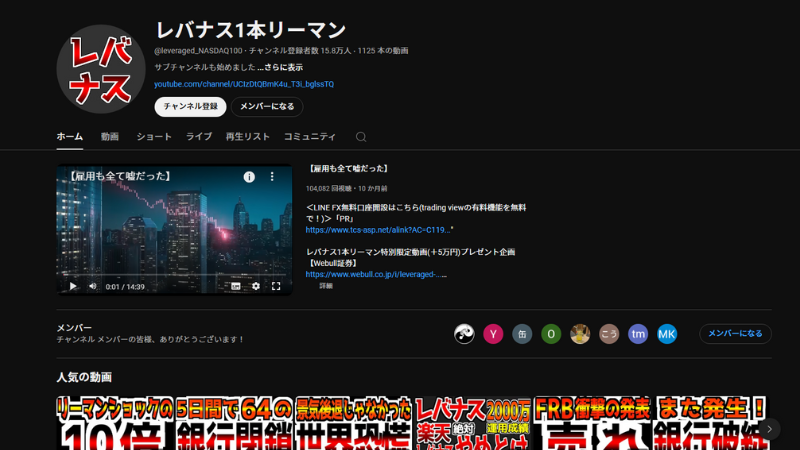
Task: Click the レバナス1本リーマン channel name
Action: coord(251,30)
